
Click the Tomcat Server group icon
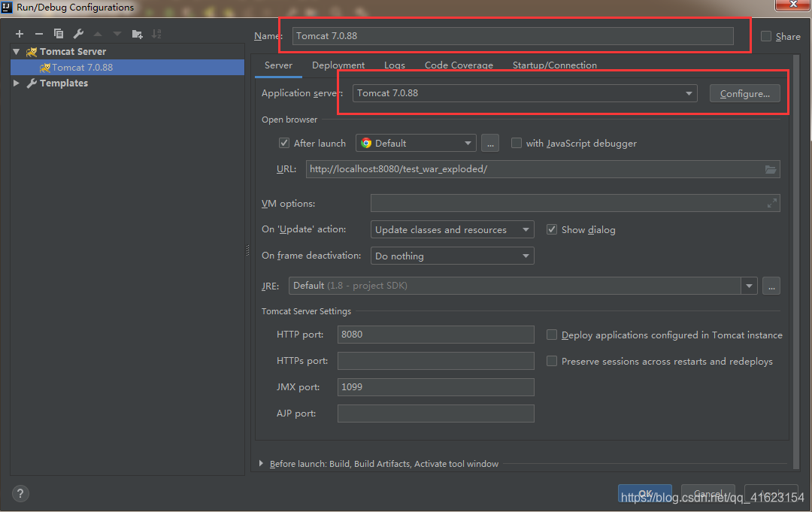(32, 52)
